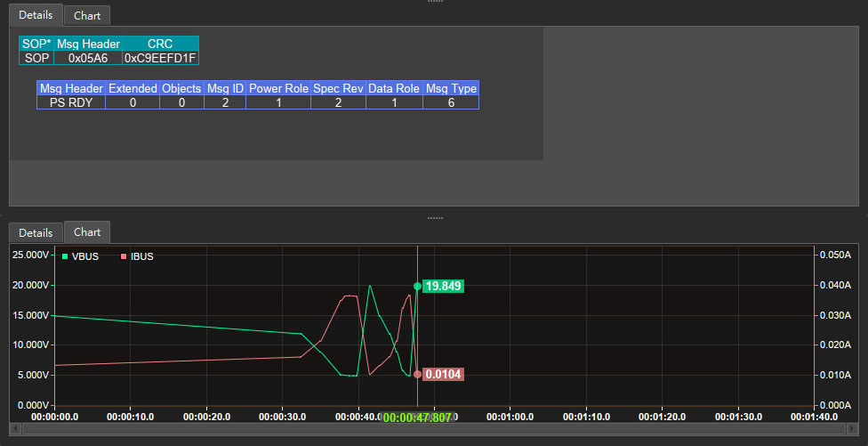
Task: Click the splitter grip between panels
Action: coord(435,218)
